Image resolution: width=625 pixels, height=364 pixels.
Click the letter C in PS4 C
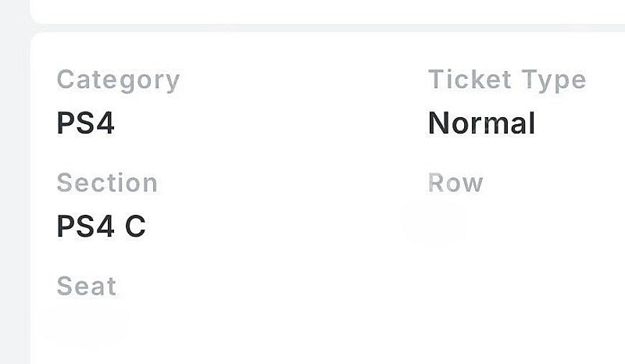click(135, 226)
